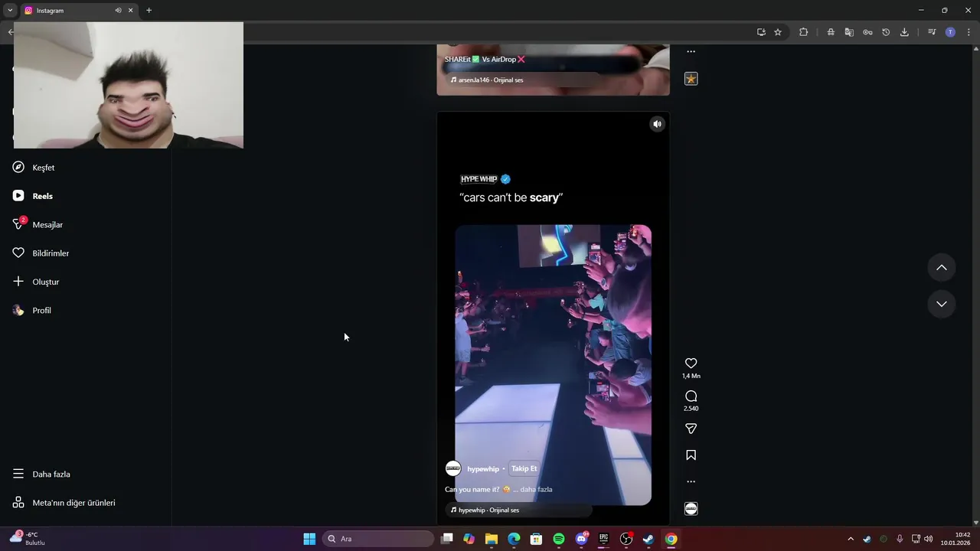Open Steam from the taskbar
The width and height of the screenshot is (980, 551).
pyautogui.click(x=648, y=539)
